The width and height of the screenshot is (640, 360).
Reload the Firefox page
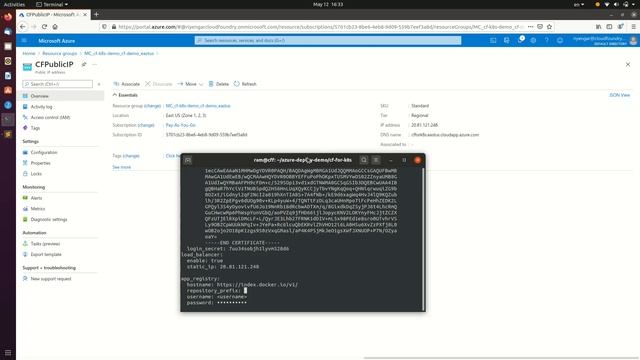pos(44,27)
